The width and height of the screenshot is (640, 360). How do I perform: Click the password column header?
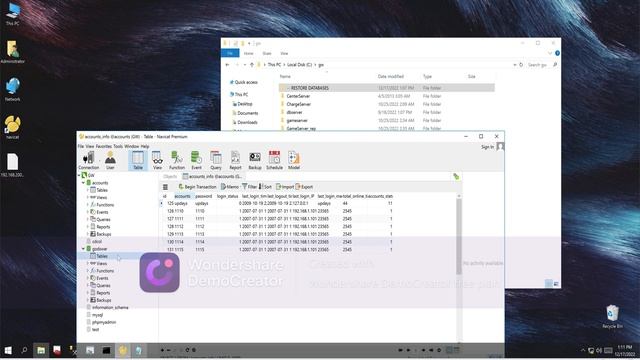[204, 196]
